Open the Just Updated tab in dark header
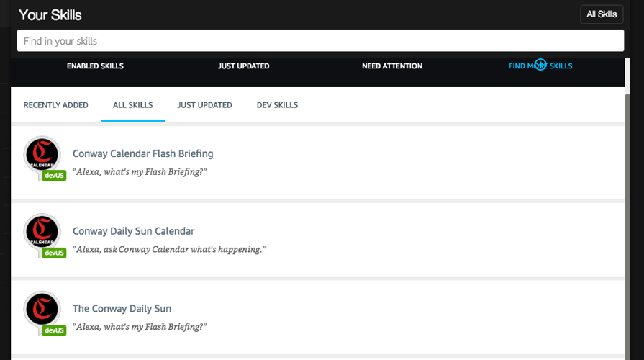644x360 pixels. [243, 66]
